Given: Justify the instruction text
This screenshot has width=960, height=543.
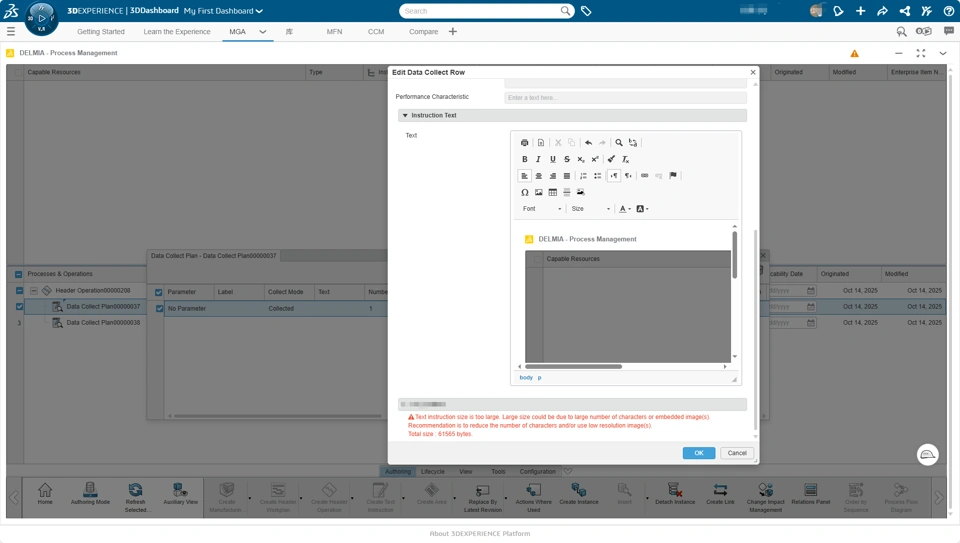Looking at the screenshot, I should 567,176.
